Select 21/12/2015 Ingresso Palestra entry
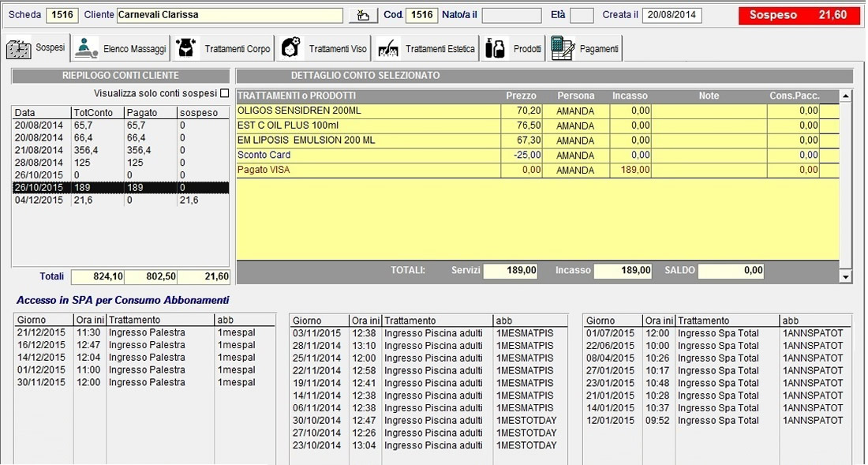868x465 pixels. tap(144, 332)
